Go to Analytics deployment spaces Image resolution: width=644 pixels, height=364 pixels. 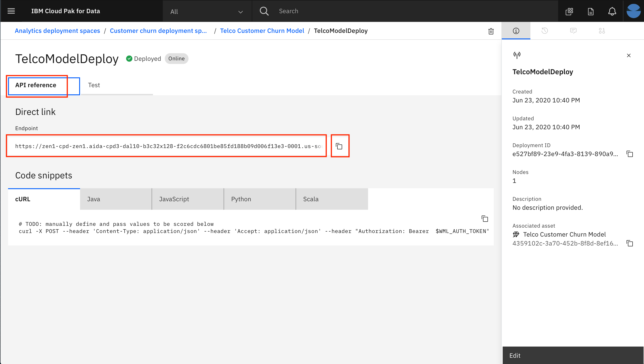[x=57, y=31]
